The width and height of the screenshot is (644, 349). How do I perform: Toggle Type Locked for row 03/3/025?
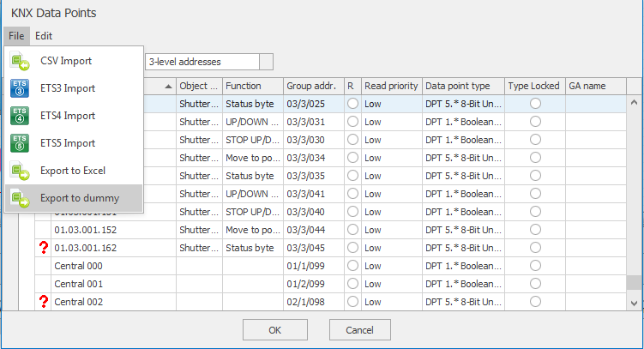pyautogui.click(x=535, y=104)
